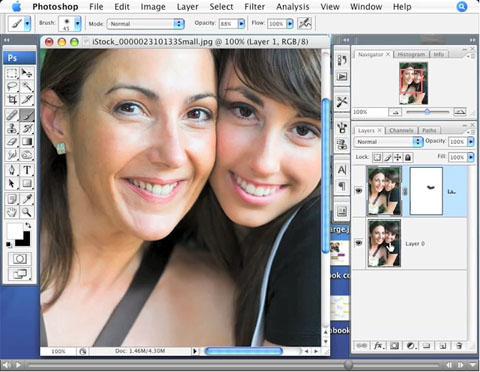Open brush Mode dropdown in options bar
This screenshot has height=372, width=480.
point(145,24)
